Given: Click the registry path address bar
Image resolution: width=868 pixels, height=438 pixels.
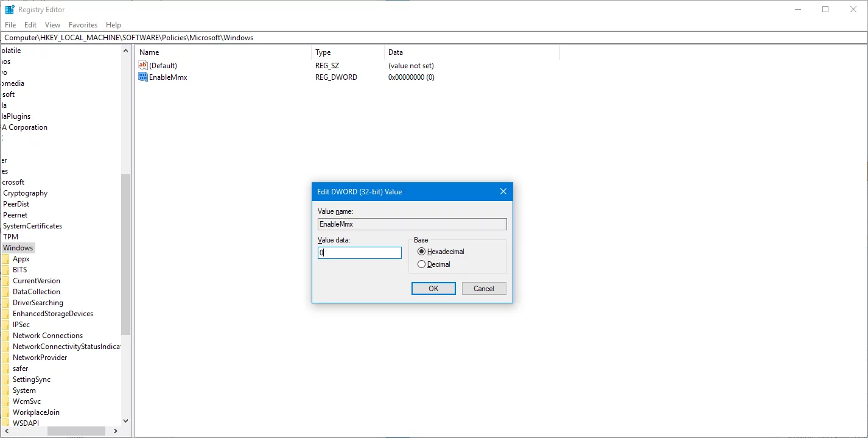Looking at the screenshot, I should [x=434, y=38].
